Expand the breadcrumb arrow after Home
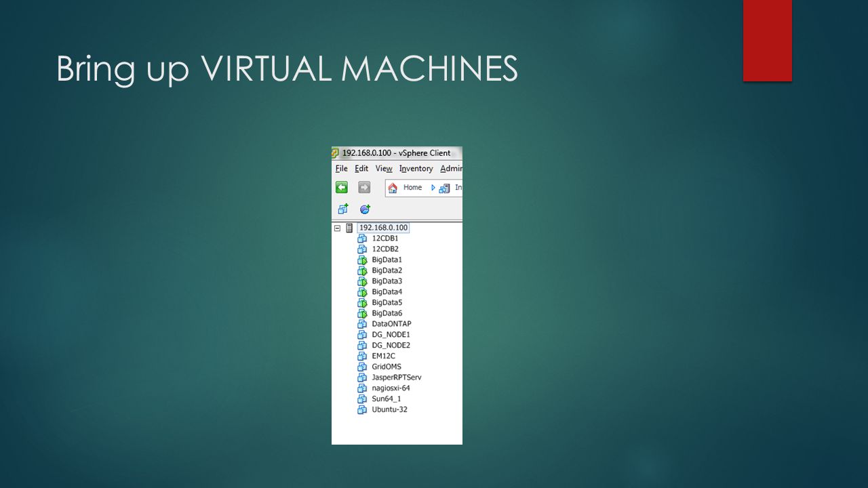The image size is (868, 488). coord(433,188)
